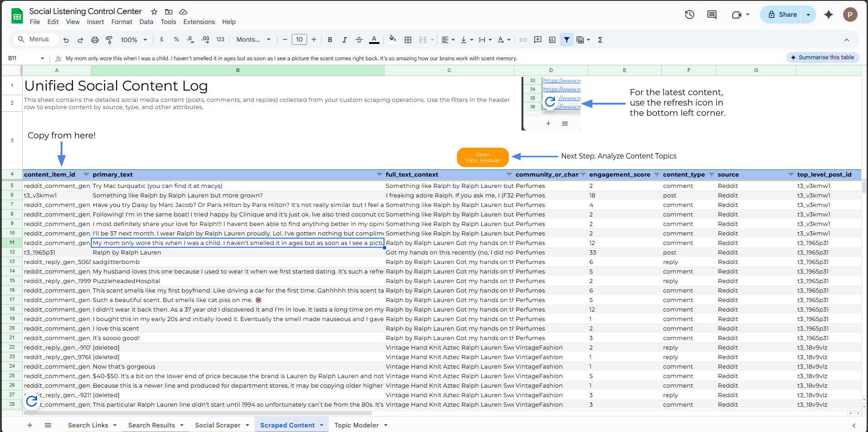The height and width of the screenshot is (432, 868).
Task: Click the refresh icon bottom left
Action: 32,401
